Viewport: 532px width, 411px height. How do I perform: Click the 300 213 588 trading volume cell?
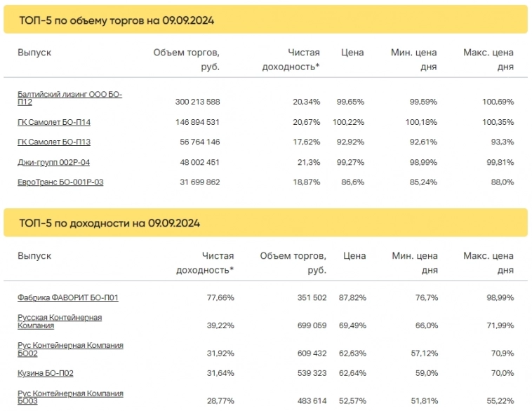coord(197,102)
